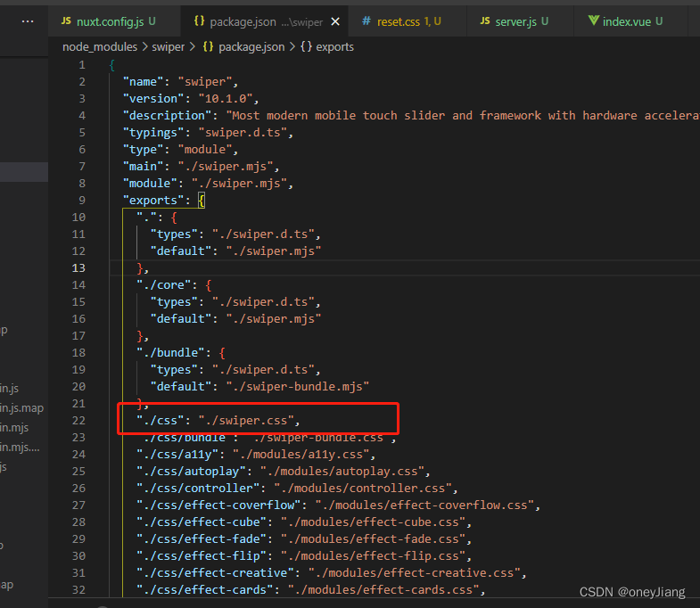Click line number 1 in gutter
This screenshot has height=608, width=700.
(82, 65)
